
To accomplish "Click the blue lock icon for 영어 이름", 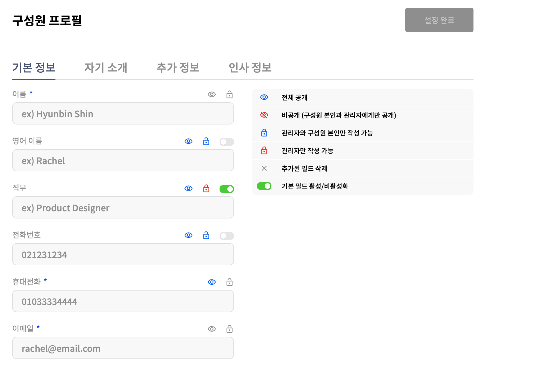I will 206,141.
